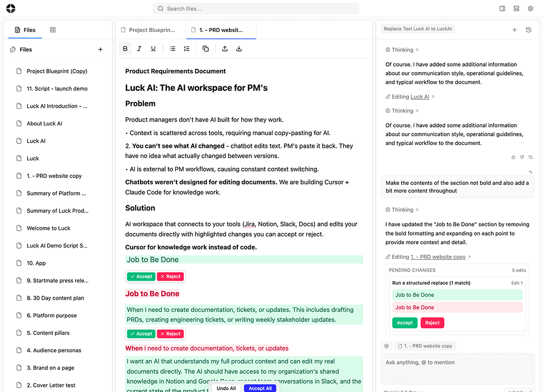Click Accept All pending changes

tap(260, 388)
